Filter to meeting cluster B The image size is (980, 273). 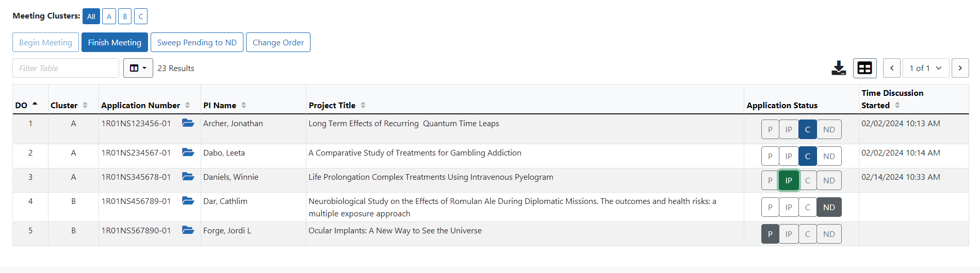click(x=125, y=16)
